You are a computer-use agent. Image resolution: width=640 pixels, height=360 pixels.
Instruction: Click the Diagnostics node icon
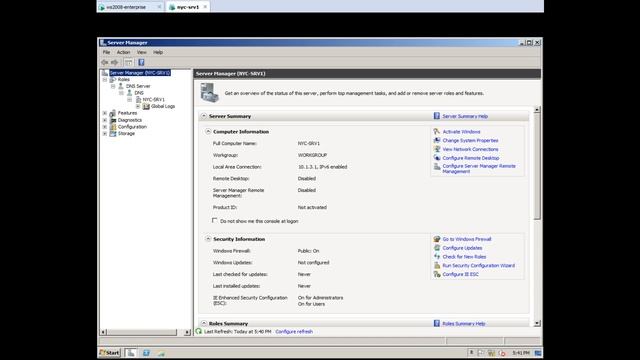point(113,120)
